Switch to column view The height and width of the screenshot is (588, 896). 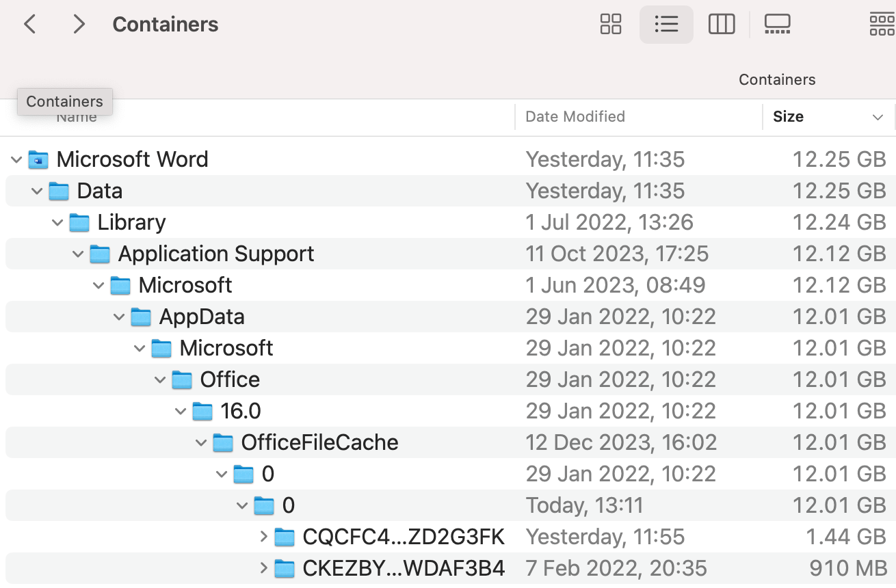722,25
